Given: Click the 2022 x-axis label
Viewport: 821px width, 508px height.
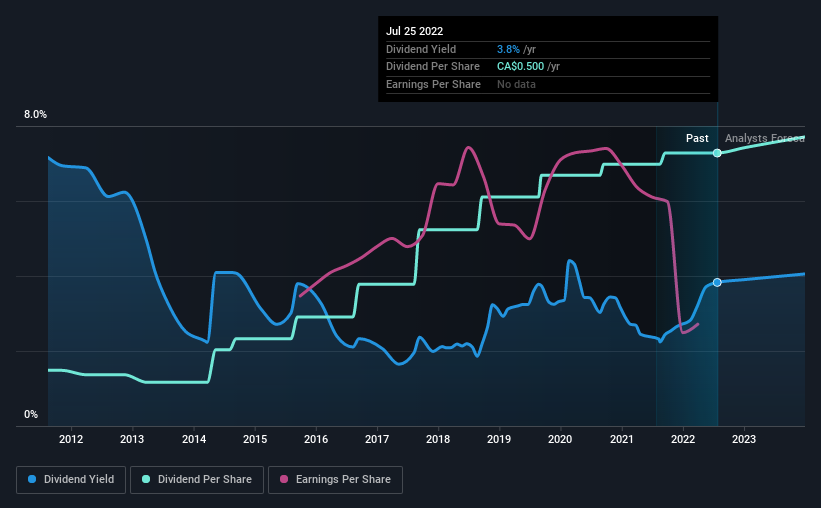Looking at the screenshot, I should [683, 439].
